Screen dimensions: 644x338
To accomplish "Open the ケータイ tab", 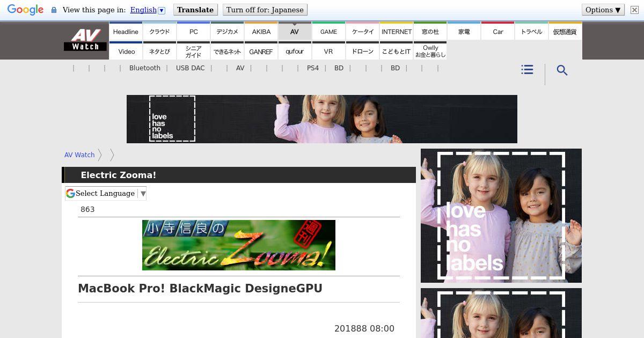I will (x=362, y=31).
